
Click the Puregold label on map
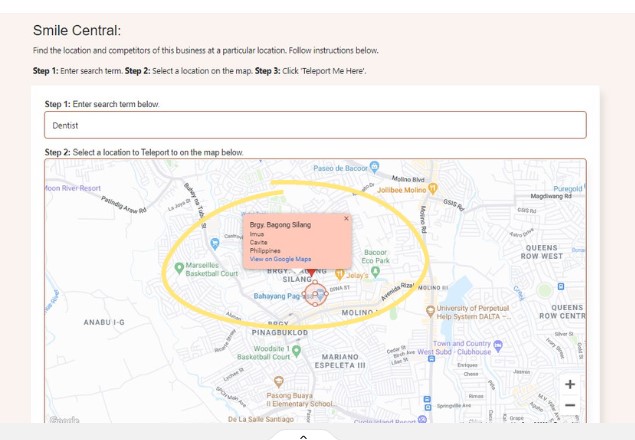pyautogui.click(x=568, y=188)
